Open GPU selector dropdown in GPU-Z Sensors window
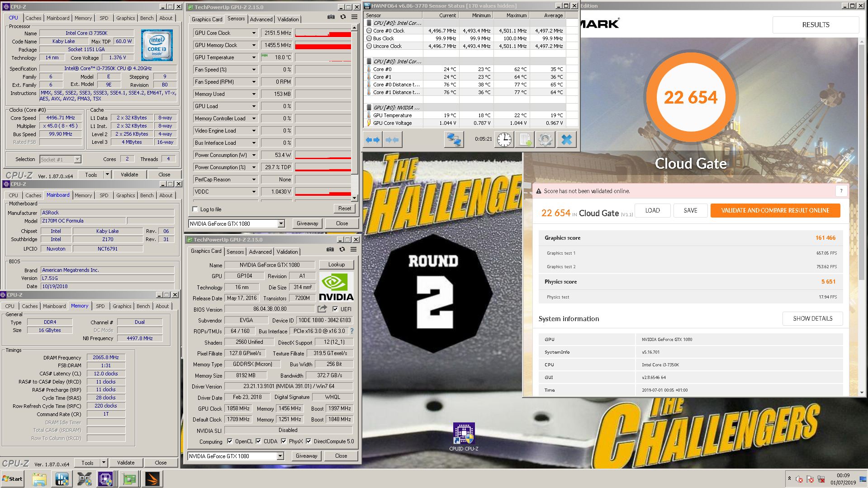Screen dimensions: 868x488 [x=281, y=223]
